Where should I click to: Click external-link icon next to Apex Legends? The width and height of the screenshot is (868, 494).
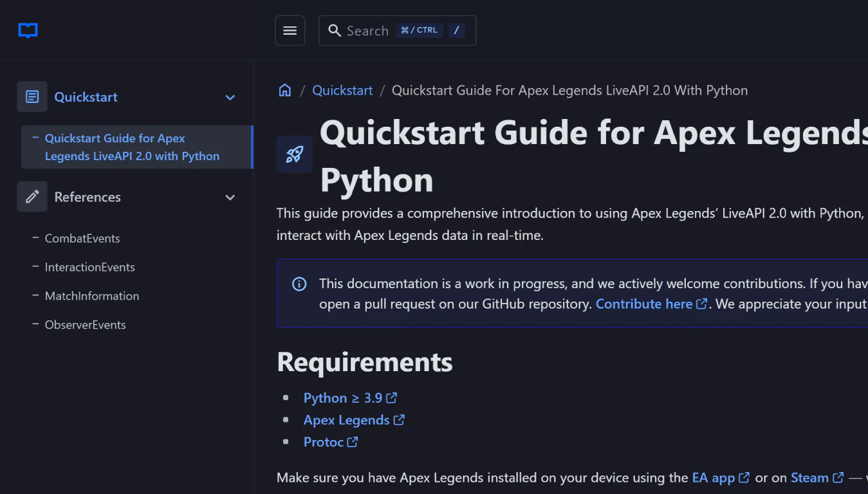399,420
